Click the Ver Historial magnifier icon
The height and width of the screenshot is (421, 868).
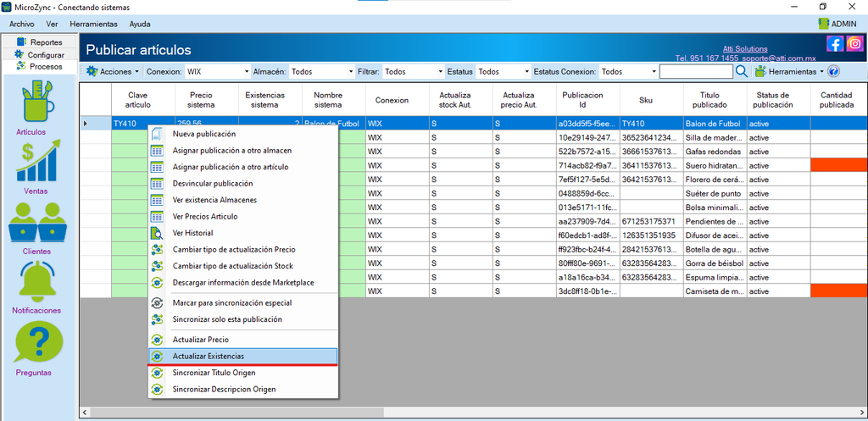tap(157, 233)
